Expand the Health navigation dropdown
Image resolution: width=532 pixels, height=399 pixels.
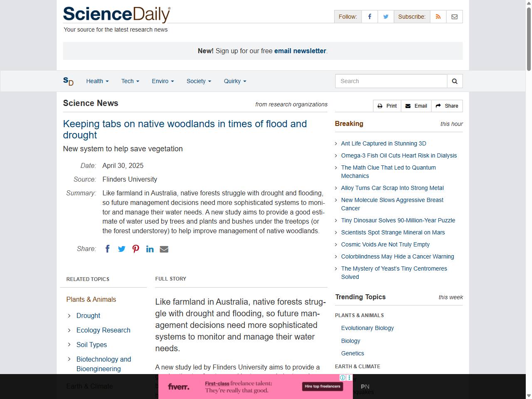coord(97,81)
